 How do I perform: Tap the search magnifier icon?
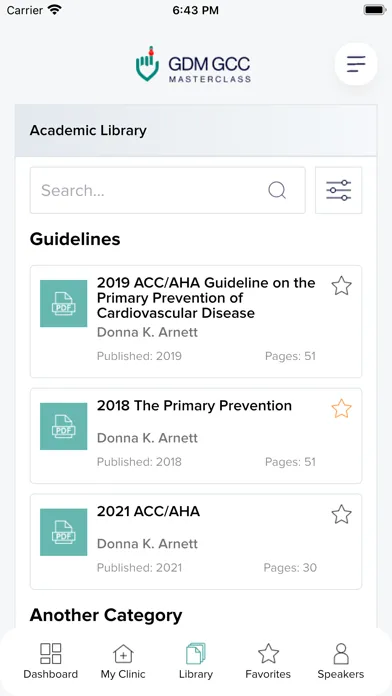[277, 190]
